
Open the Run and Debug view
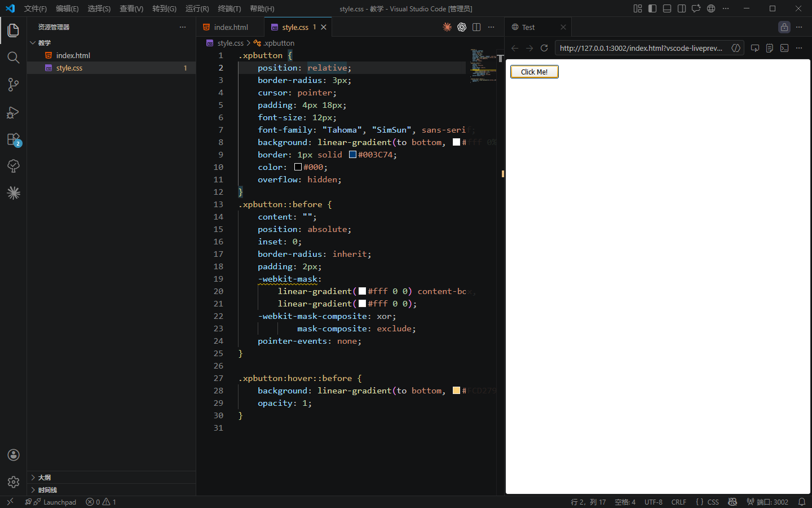14,112
